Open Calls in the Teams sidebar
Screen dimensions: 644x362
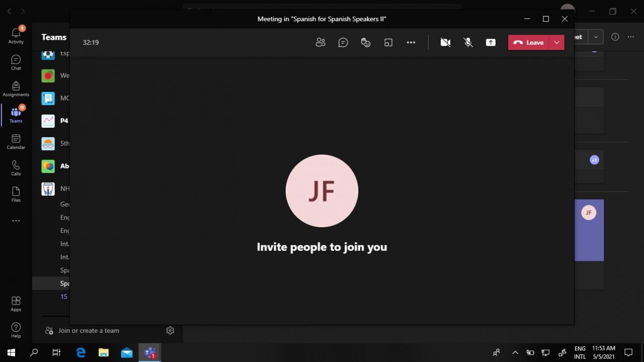pos(16,168)
